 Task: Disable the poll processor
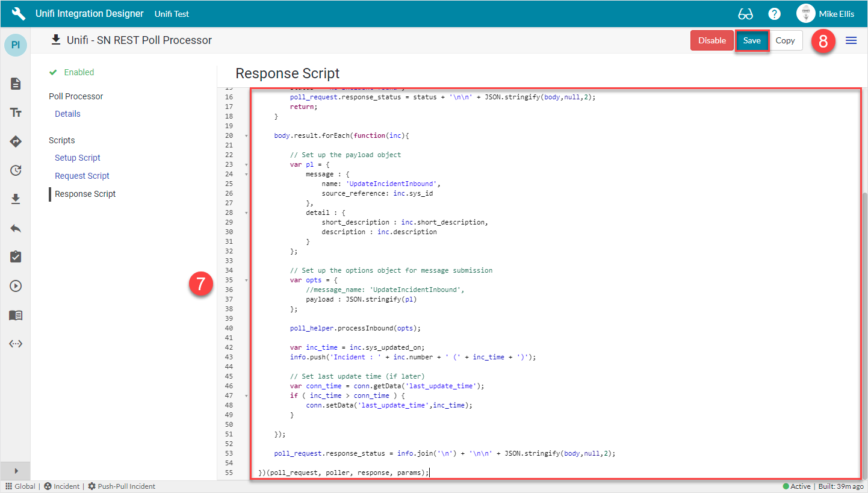click(711, 40)
